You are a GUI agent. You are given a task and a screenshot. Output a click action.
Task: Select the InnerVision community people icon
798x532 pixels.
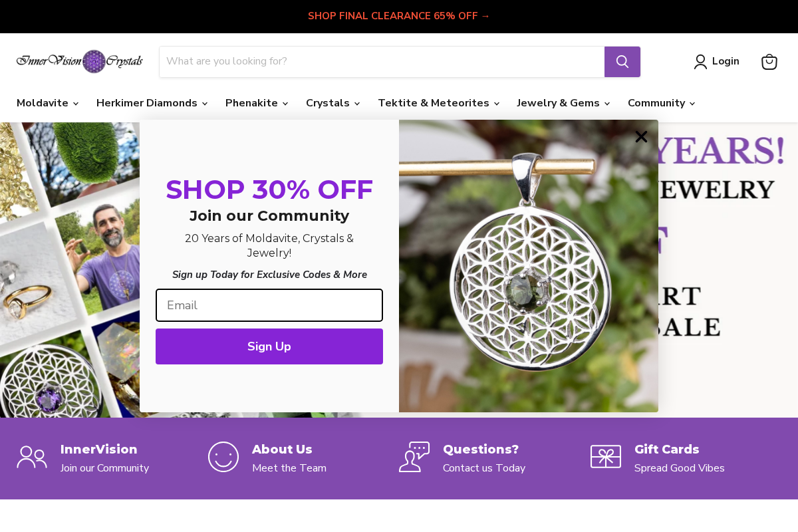pos(32,457)
